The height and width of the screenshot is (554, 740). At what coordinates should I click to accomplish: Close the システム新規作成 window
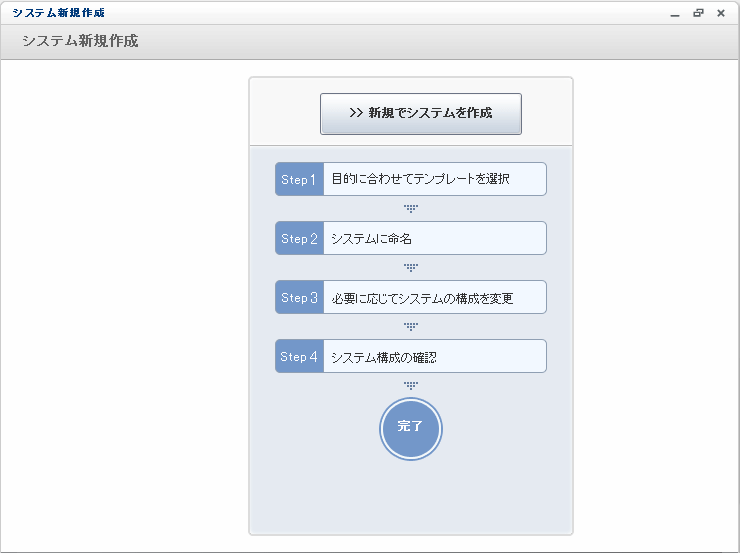pyautogui.click(x=721, y=13)
